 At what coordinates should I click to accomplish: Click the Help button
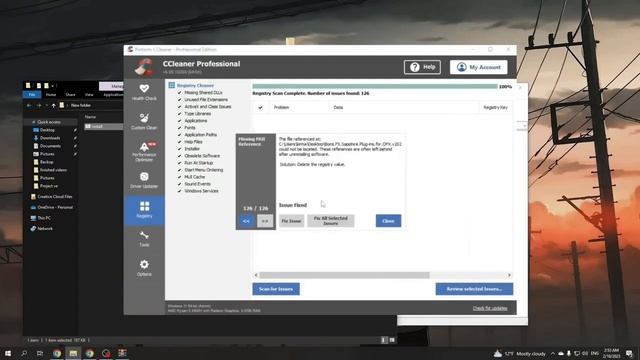422,67
